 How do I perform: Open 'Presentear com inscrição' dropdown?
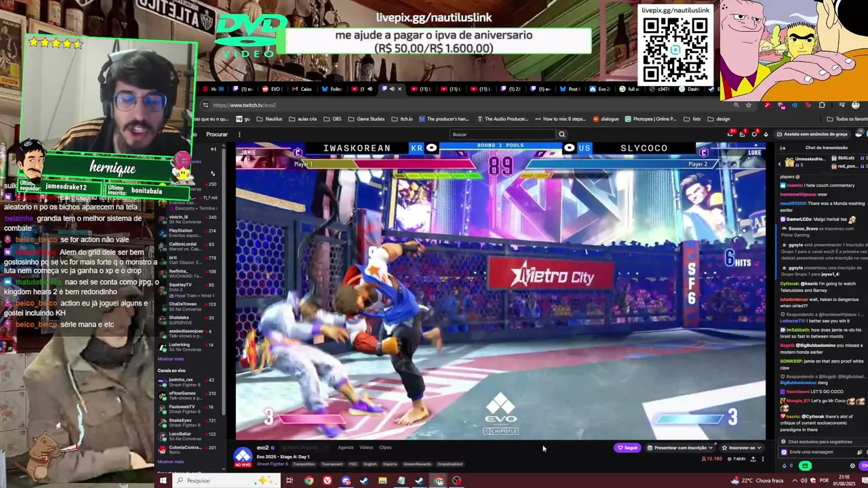point(680,447)
